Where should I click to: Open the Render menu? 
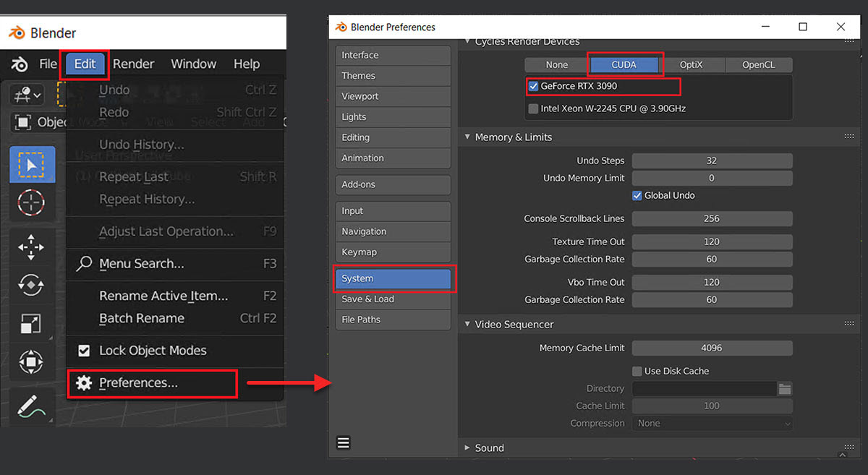click(x=133, y=64)
